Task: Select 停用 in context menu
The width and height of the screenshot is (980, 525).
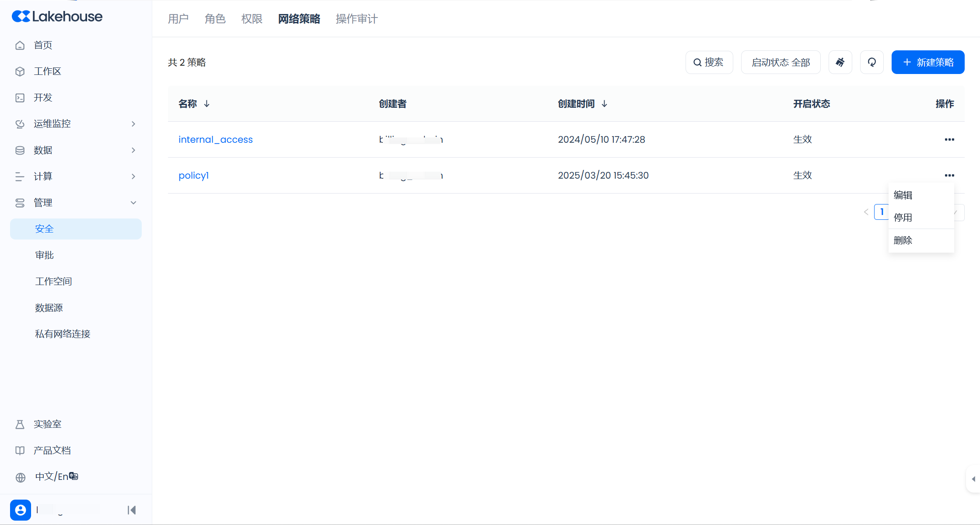Action: (x=903, y=218)
